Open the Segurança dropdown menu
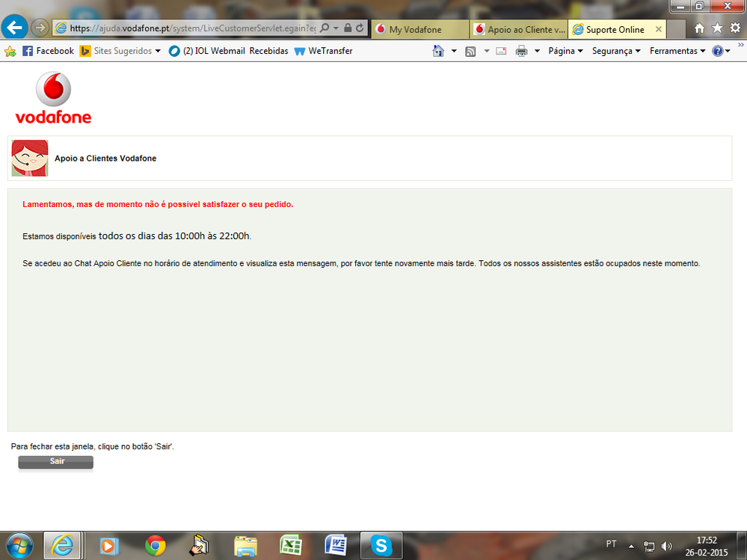Viewport: 747px width, 560px height. click(x=616, y=51)
